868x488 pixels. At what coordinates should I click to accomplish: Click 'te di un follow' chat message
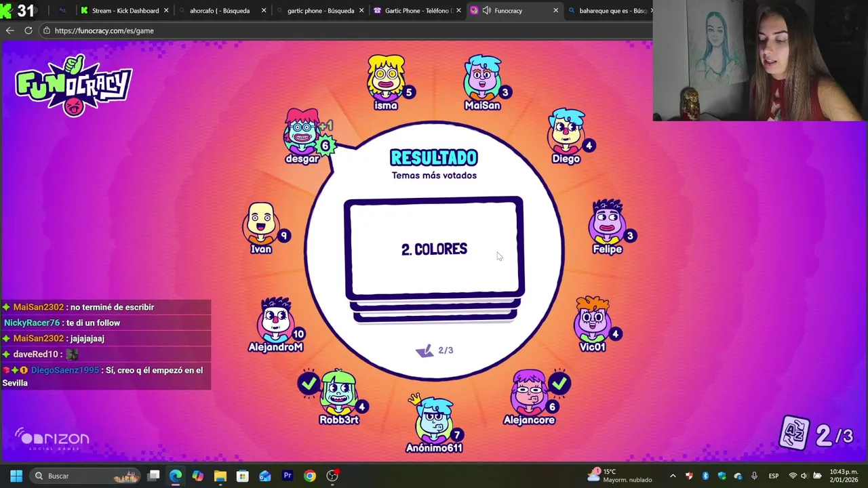click(93, 323)
